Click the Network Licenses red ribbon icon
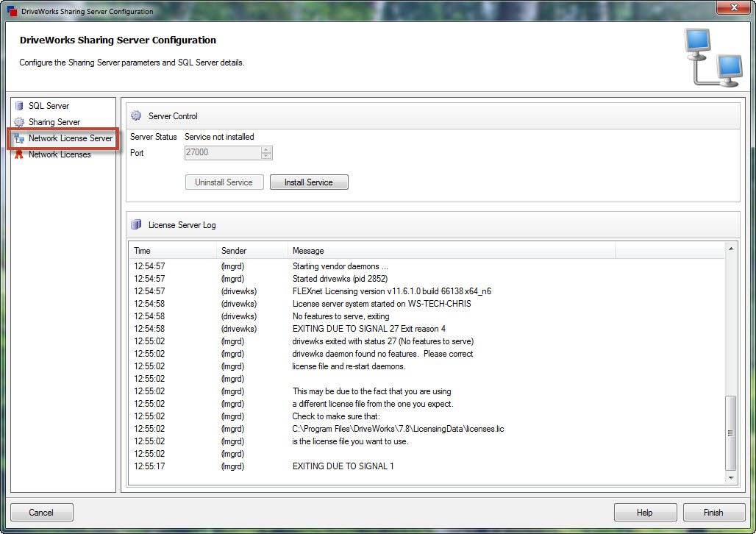This screenshot has height=534, width=756. click(19, 154)
